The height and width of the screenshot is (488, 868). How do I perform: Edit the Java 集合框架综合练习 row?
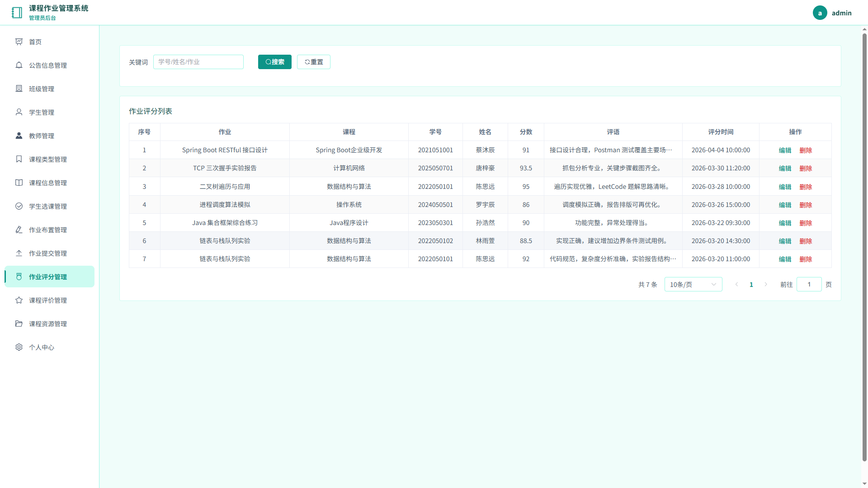tap(785, 223)
